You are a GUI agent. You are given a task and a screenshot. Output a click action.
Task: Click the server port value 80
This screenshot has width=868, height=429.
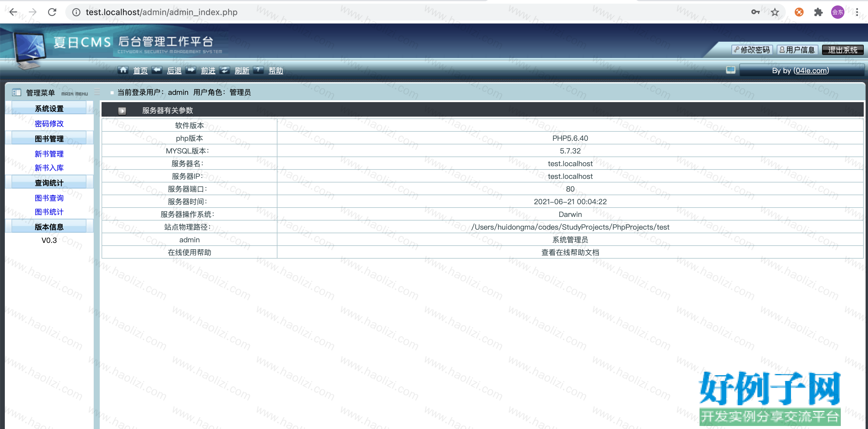click(x=570, y=189)
